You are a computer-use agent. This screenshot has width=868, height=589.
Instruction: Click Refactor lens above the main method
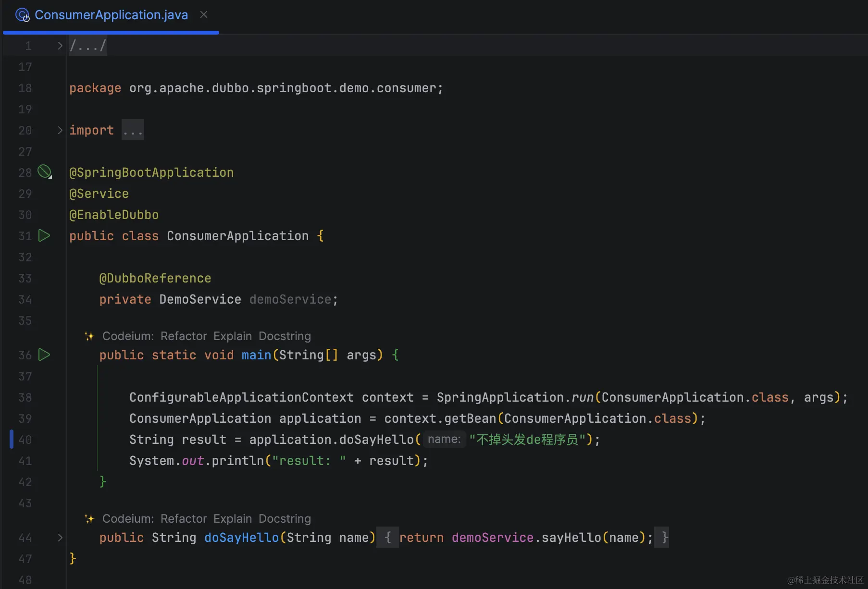tap(184, 336)
